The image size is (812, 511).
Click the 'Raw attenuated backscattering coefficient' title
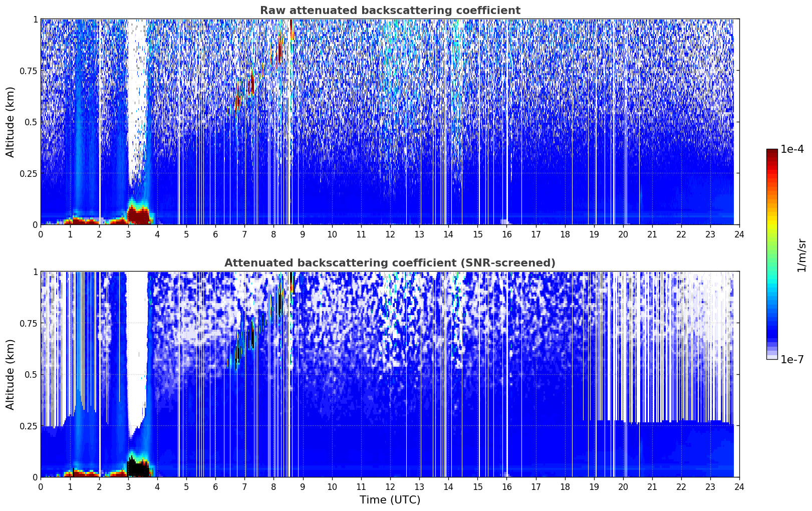(390, 11)
